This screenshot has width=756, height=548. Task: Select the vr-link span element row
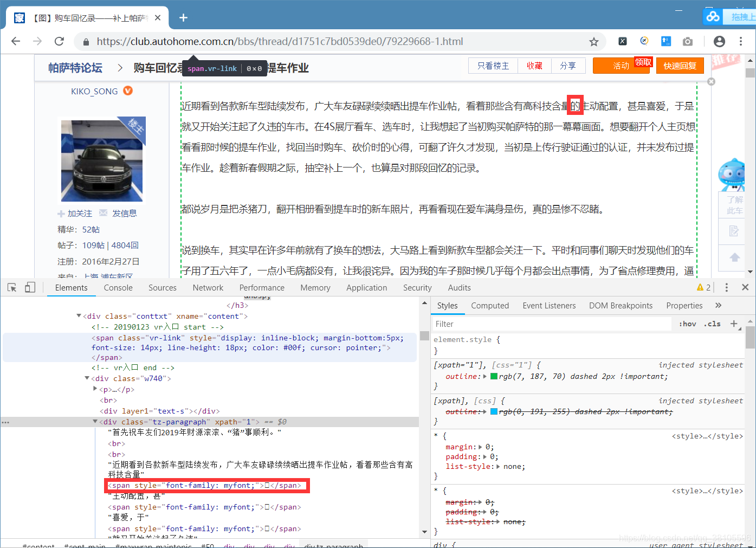(x=210, y=347)
